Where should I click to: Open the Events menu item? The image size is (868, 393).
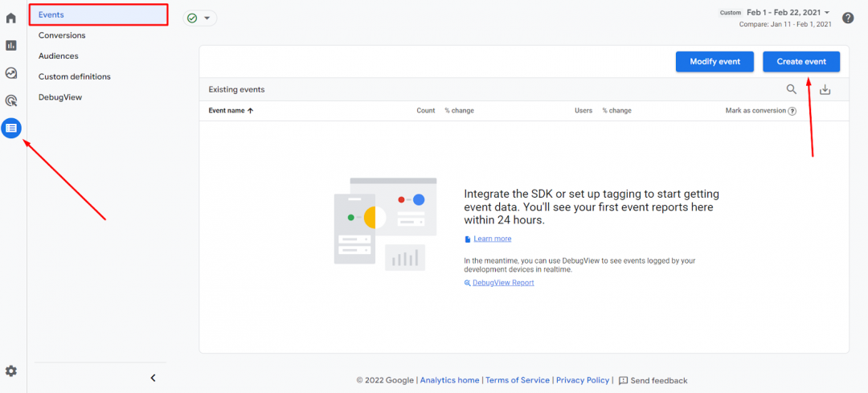pos(99,15)
